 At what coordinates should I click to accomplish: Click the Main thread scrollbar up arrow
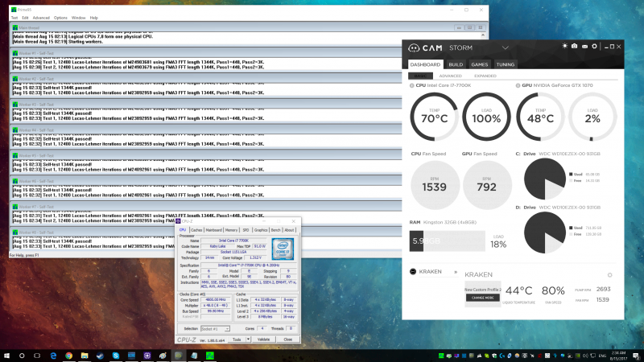483,35
